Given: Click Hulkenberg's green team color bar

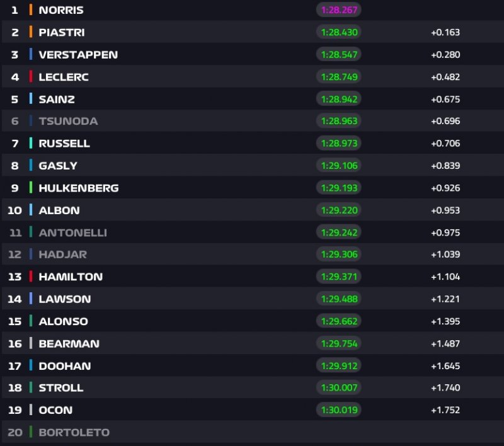Looking at the screenshot, I should point(31,188).
